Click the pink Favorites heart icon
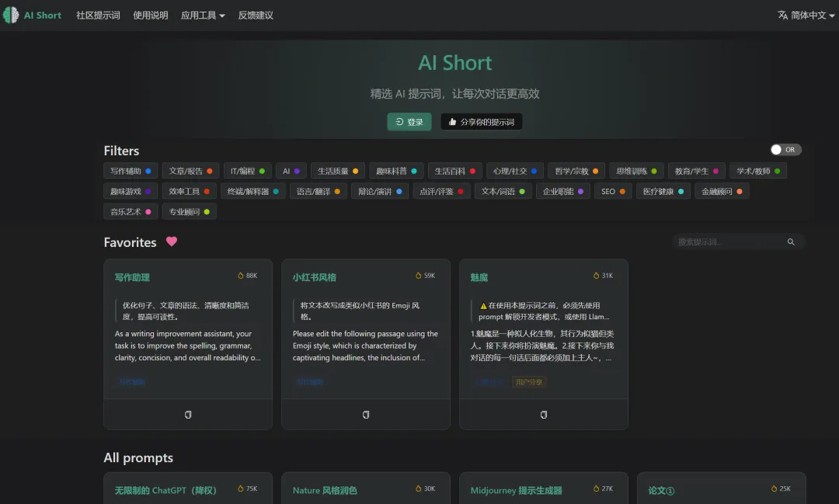The height and width of the screenshot is (504, 839). point(171,242)
